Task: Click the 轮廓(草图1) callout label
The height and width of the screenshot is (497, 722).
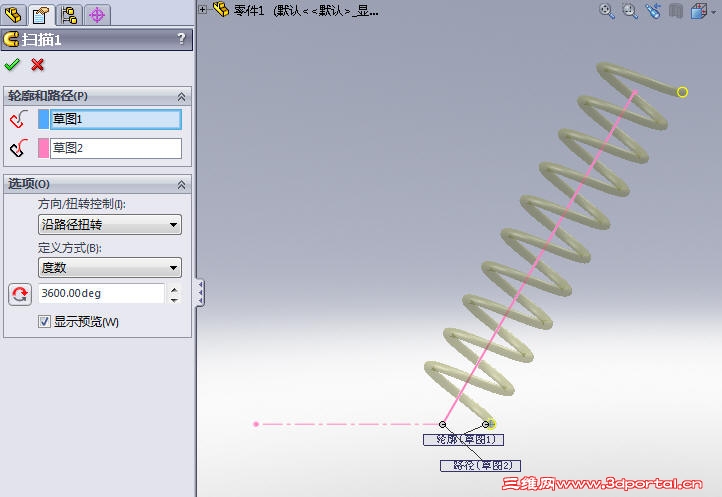Action: pyautogui.click(x=463, y=440)
